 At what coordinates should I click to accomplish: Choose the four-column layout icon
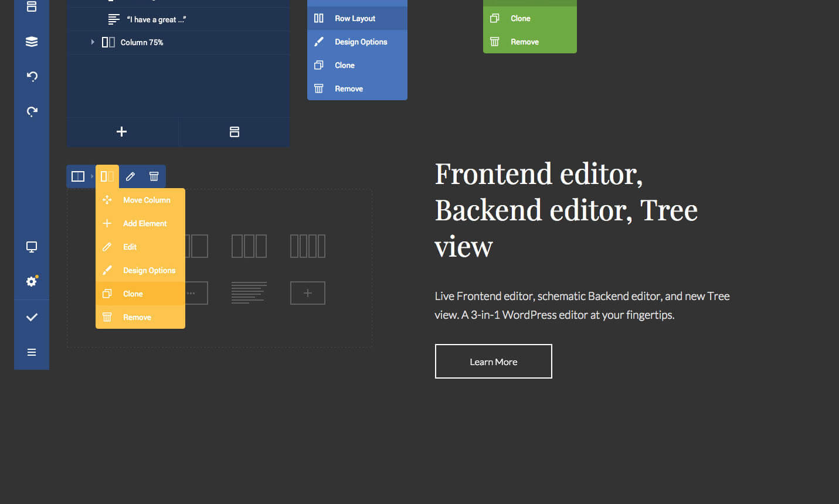[x=308, y=246]
